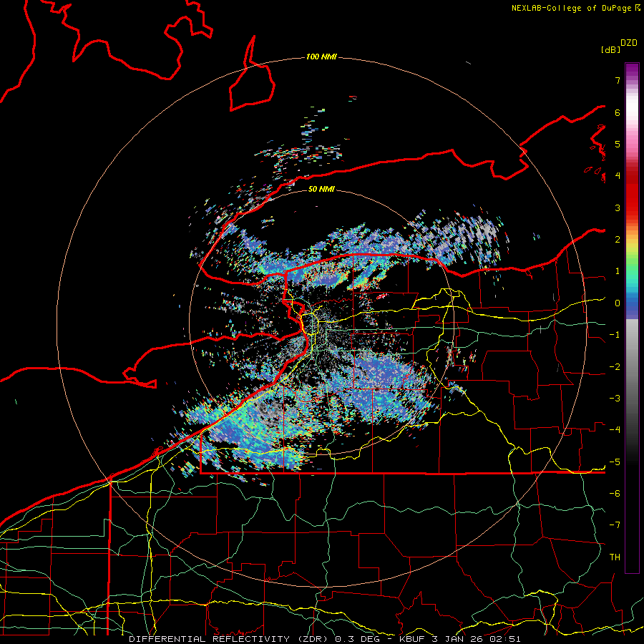Click the 0 value on color scale
Viewport: 644px width, 644px height.
click(618, 303)
